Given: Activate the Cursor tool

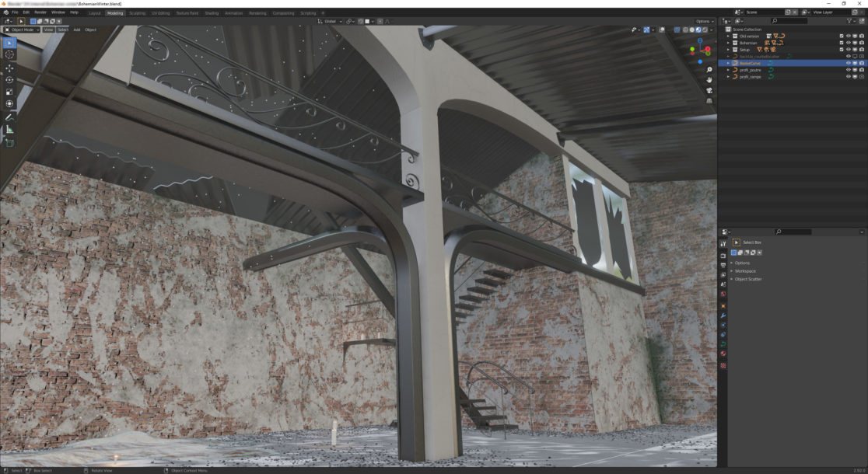Looking at the screenshot, I should 9,54.
